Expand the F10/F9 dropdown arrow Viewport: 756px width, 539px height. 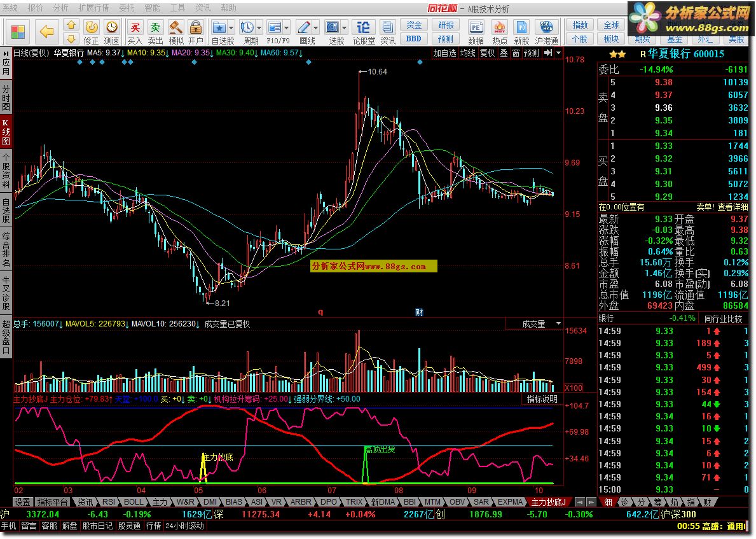(x=287, y=27)
